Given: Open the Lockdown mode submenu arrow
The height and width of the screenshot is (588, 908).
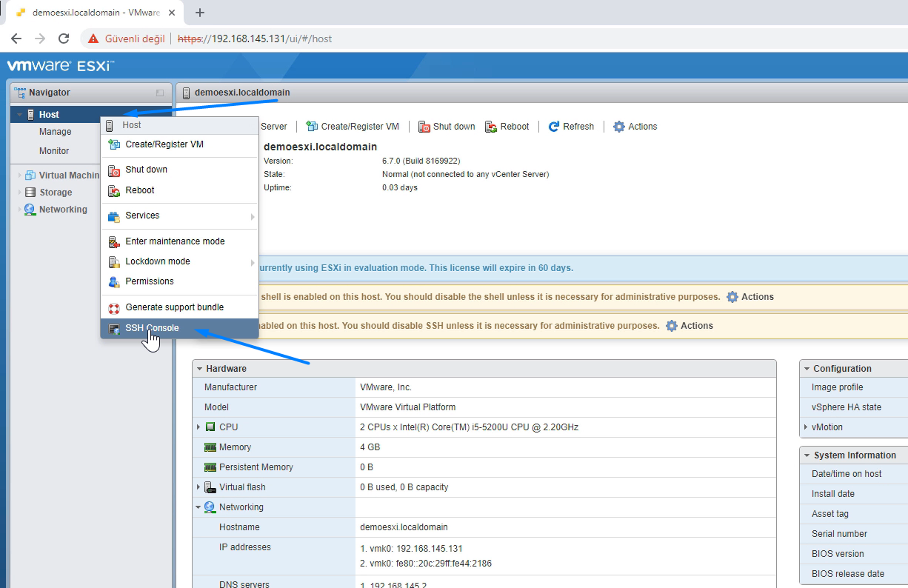Looking at the screenshot, I should pyautogui.click(x=253, y=262).
